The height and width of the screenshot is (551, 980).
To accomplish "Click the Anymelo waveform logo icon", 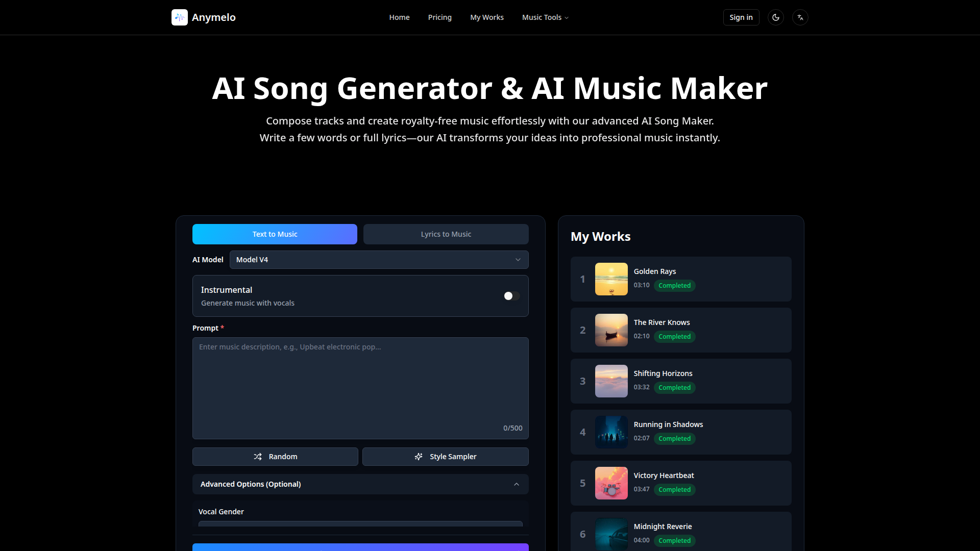I will (x=180, y=17).
